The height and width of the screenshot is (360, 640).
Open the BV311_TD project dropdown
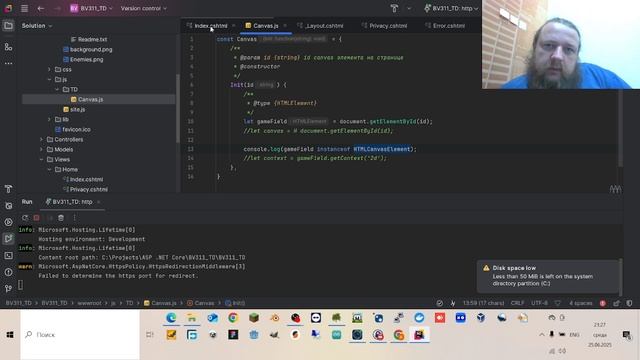click(91, 8)
